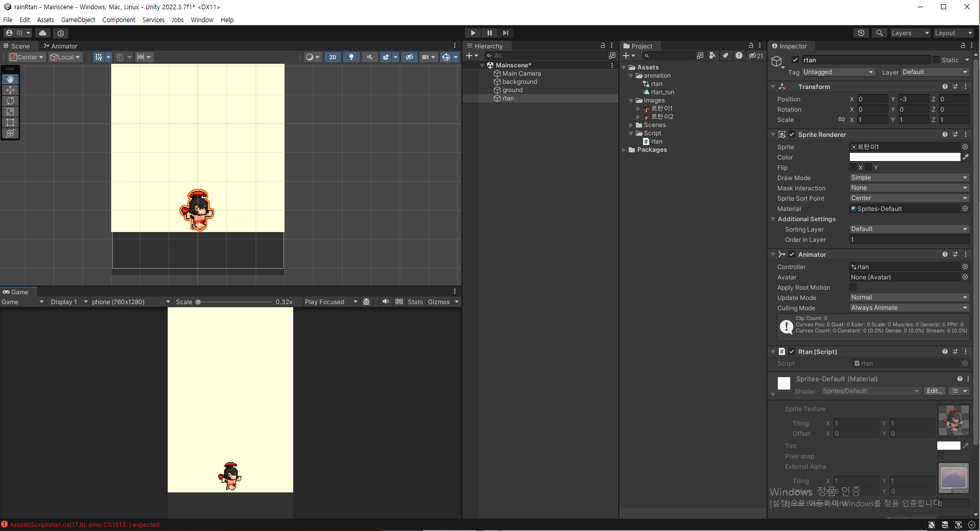Image resolution: width=980 pixels, height=531 pixels.
Task: Open Mask Interaction dropdown
Action: tap(909, 188)
